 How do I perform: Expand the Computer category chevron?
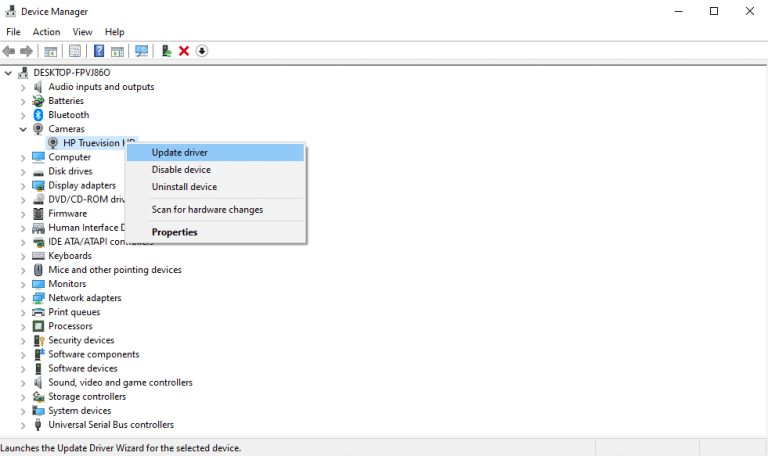coord(23,158)
